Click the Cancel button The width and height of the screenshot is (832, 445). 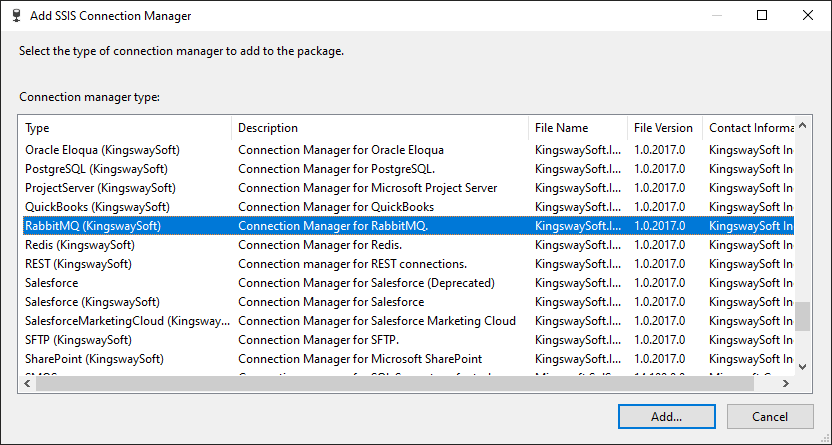pos(770,416)
